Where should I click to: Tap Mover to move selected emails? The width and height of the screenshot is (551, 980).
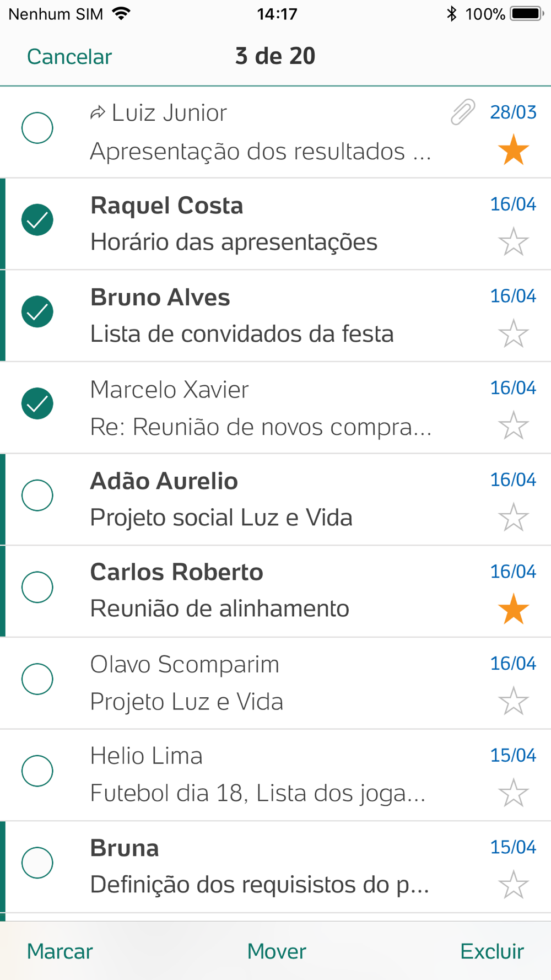[277, 951]
